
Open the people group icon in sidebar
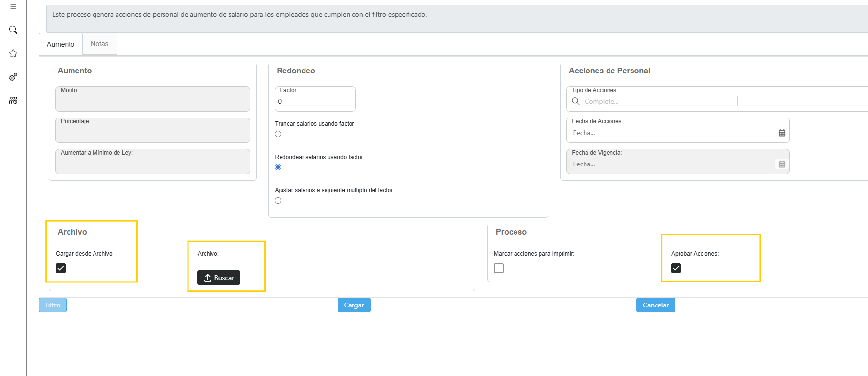pyautogui.click(x=13, y=100)
